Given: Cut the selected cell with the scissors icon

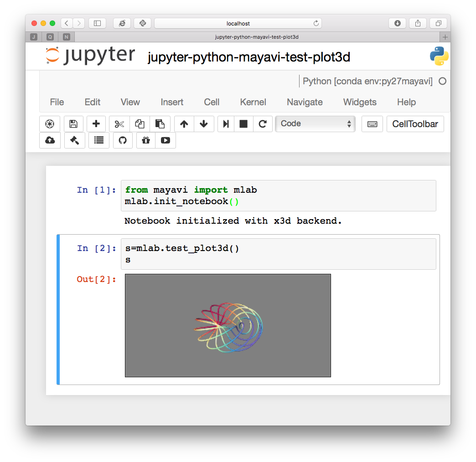Looking at the screenshot, I should (119, 124).
